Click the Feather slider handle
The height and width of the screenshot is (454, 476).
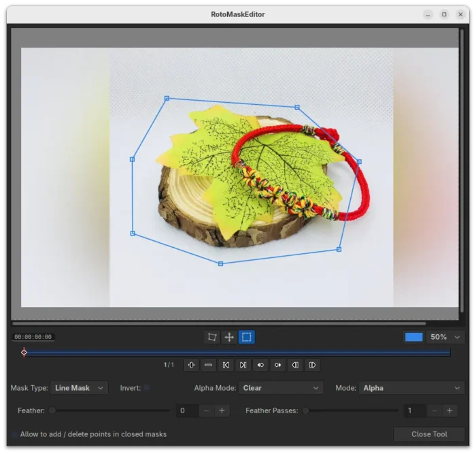(x=52, y=410)
